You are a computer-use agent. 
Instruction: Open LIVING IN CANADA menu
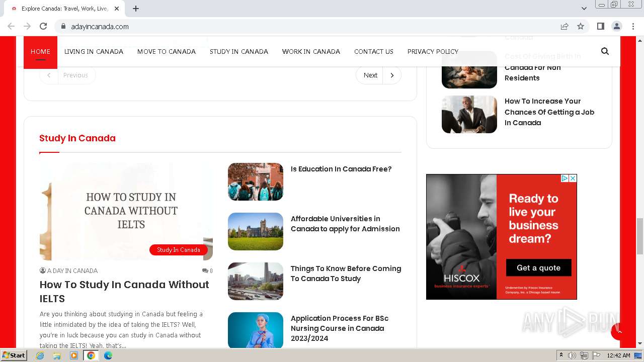tap(94, 51)
